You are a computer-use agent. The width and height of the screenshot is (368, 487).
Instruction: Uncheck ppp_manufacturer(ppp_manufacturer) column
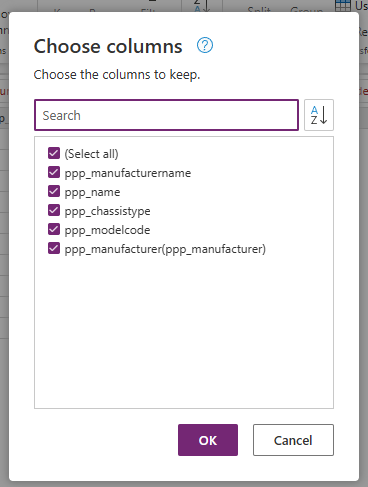(54, 248)
